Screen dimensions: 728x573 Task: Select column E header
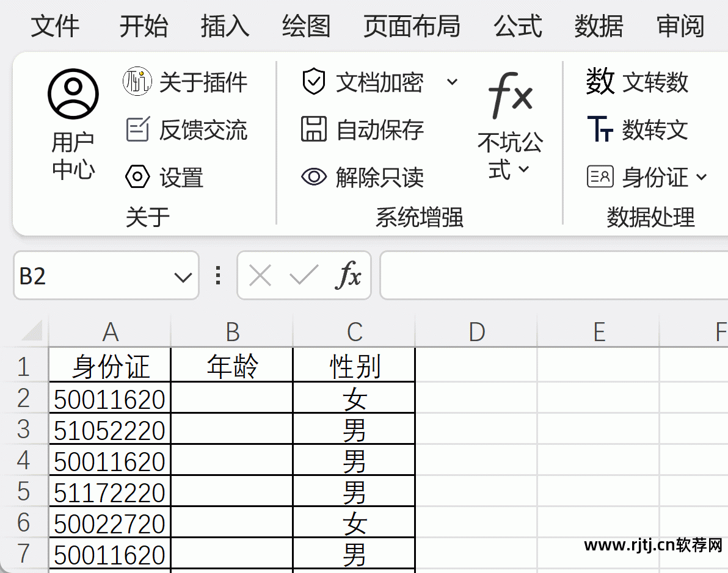point(599,331)
